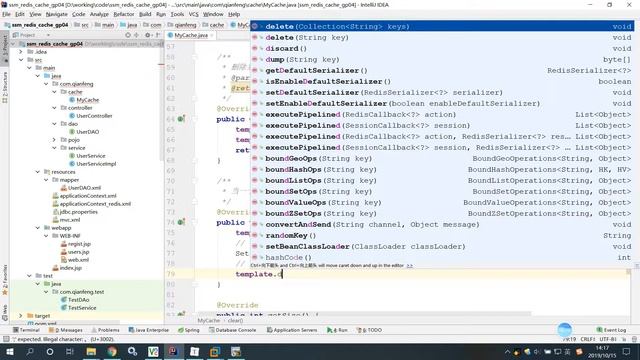640x360 pixels.
Task: Collapse the ssm_redis_cache_gp04 project root
Action: (x=13, y=44)
